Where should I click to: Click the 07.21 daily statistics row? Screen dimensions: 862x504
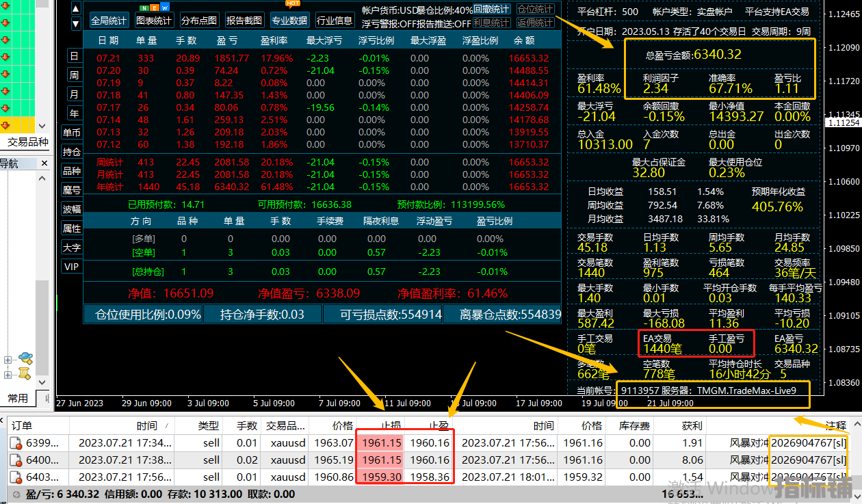point(323,58)
